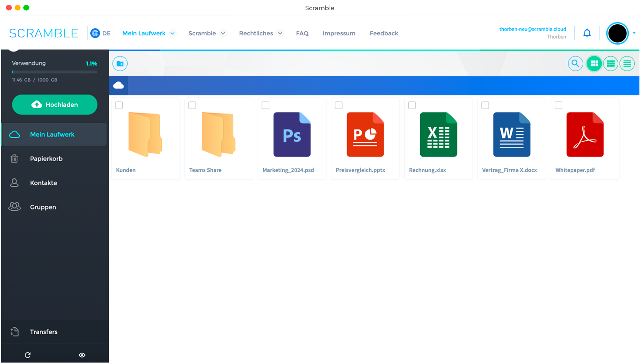Image resolution: width=641 pixels, height=364 pixels.
Task: Check the Teams Share checkbox
Action: click(192, 105)
